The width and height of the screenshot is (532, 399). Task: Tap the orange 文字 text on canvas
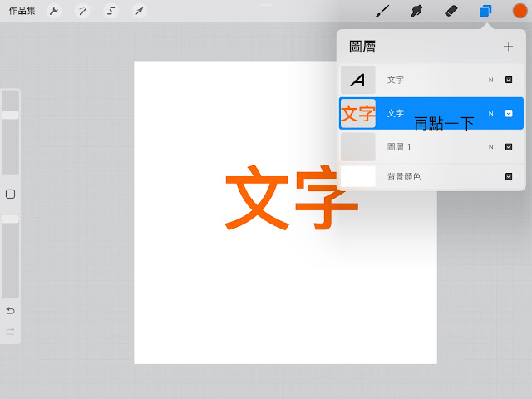click(292, 198)
